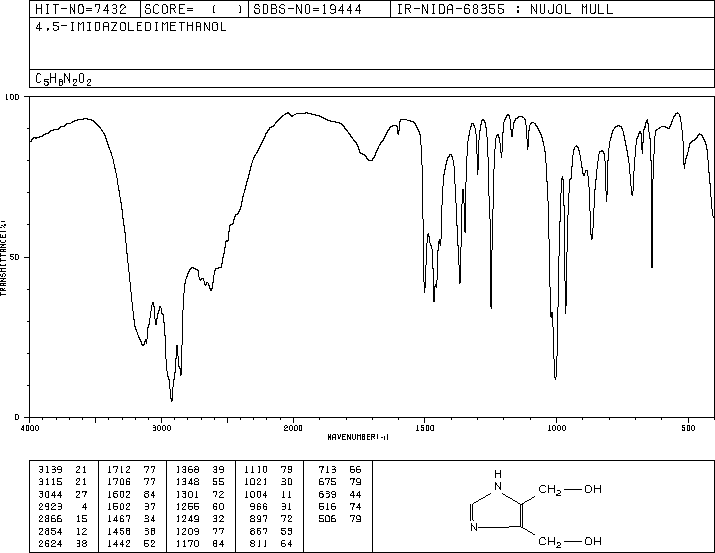Click the SDBS-NO=19444 header cell
Image resolution: width=715 pixels, height=553 pixels.
tap(320, 9)
